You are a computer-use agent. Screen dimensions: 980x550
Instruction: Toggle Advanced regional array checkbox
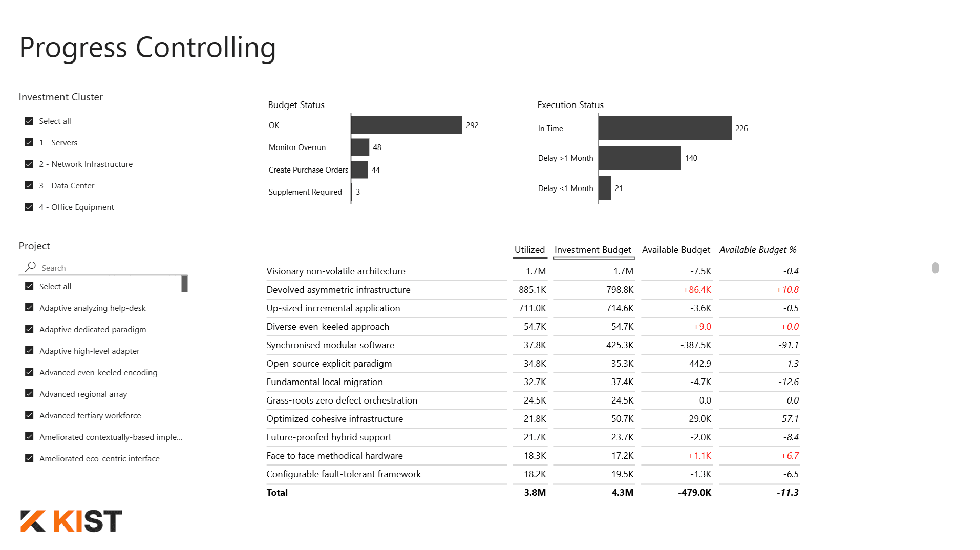coord(29,394)
